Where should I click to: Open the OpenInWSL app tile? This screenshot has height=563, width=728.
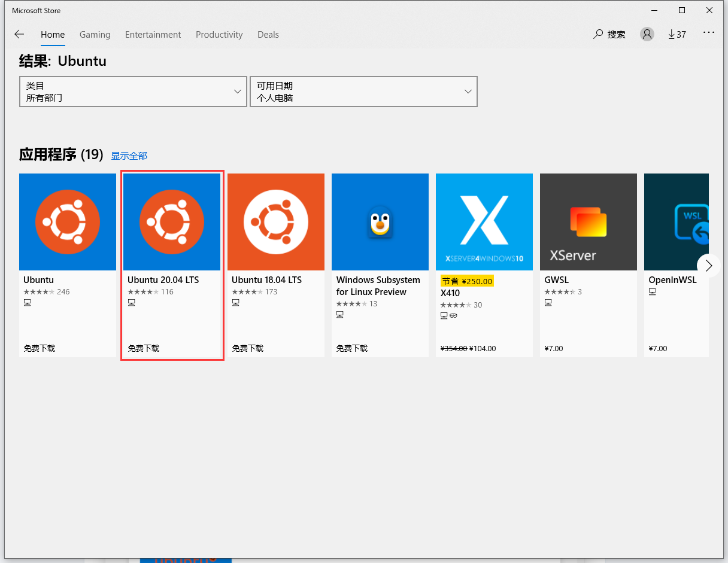pyautogui.click(x=677, y=222)
